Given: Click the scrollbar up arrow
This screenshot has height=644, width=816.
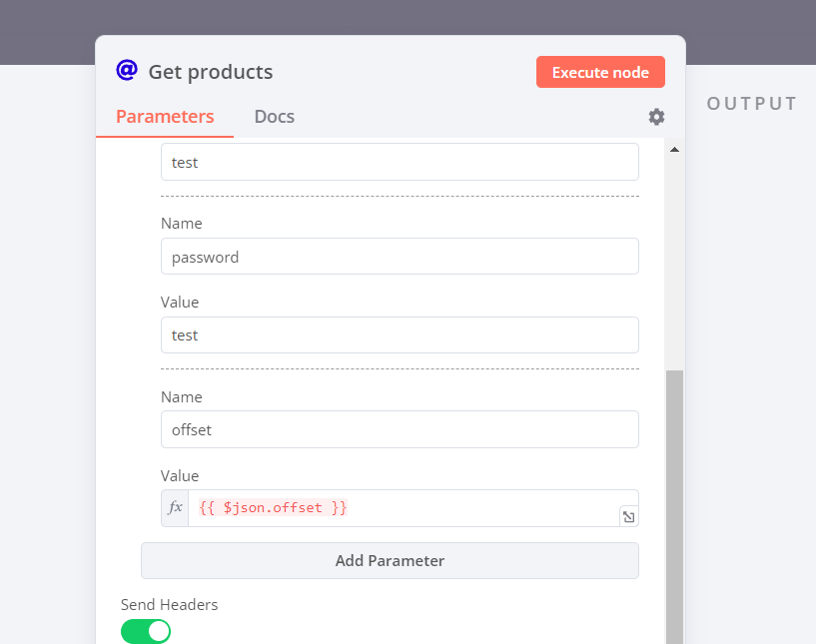Looking at the screenshot, I should [x=674, y=150].
